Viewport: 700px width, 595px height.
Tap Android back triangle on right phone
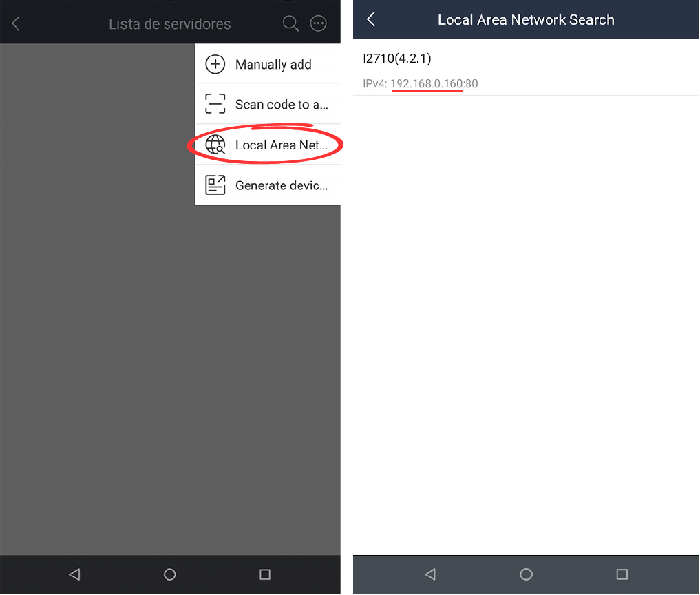(x=430, y=574)
